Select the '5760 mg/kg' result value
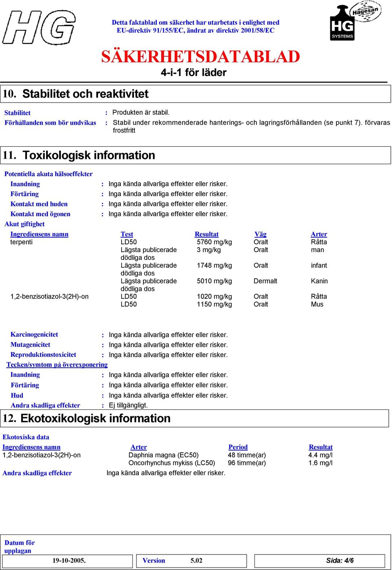 (214, 242)
